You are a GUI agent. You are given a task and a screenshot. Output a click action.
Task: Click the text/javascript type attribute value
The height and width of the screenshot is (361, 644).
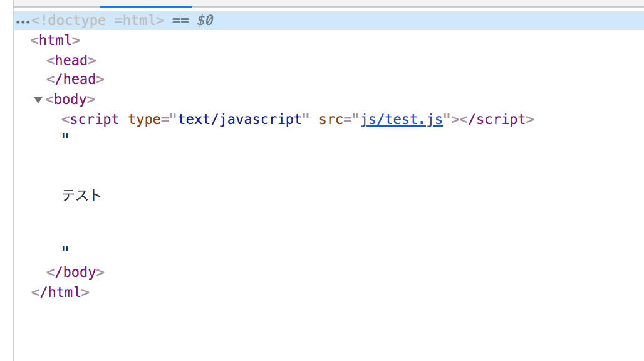coord(239,120)
